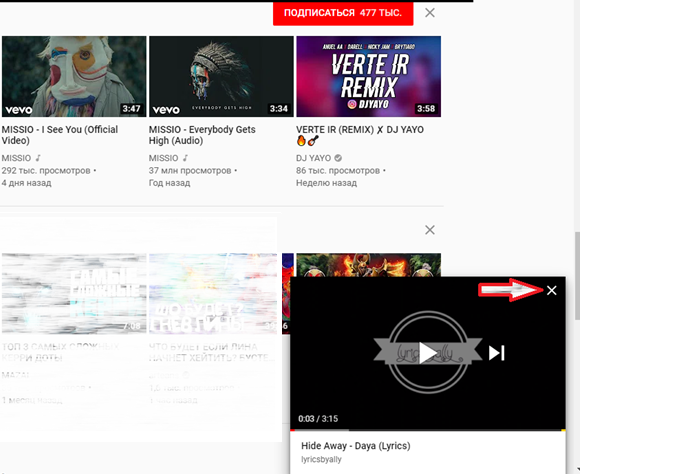
Task: Open the Dota video thumbnail above the miniplayer
Action: tap(369, 265)
